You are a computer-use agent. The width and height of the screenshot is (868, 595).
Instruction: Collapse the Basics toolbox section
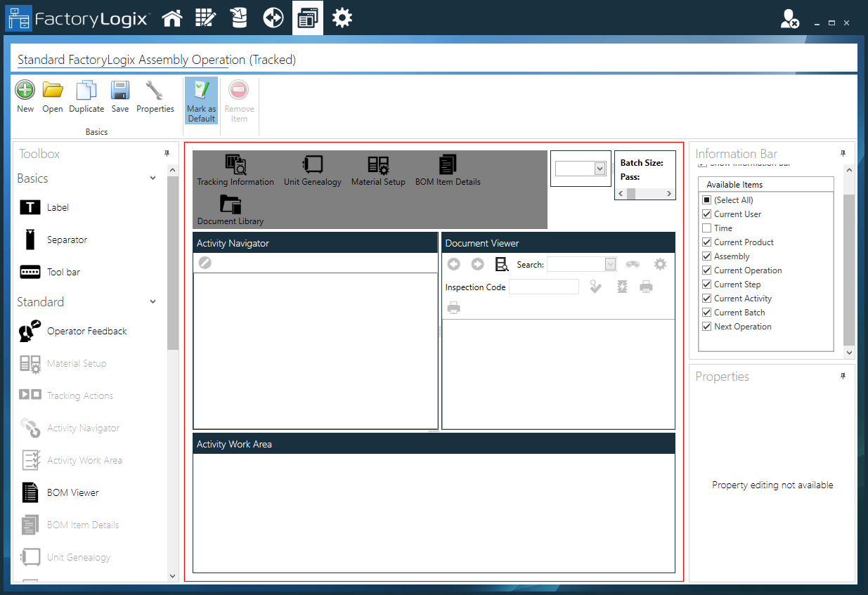pyautogui.click(x=153, y=178)
